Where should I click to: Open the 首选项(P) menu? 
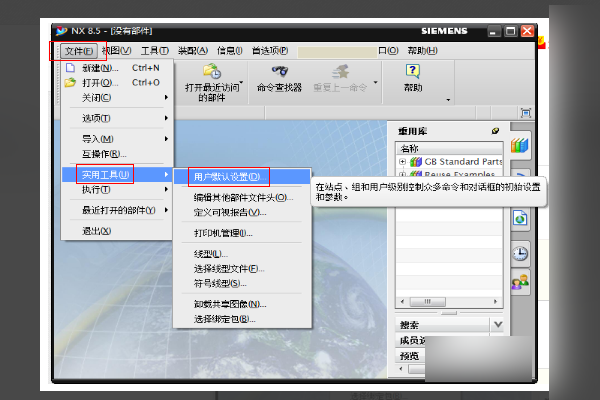click(270, 51)
